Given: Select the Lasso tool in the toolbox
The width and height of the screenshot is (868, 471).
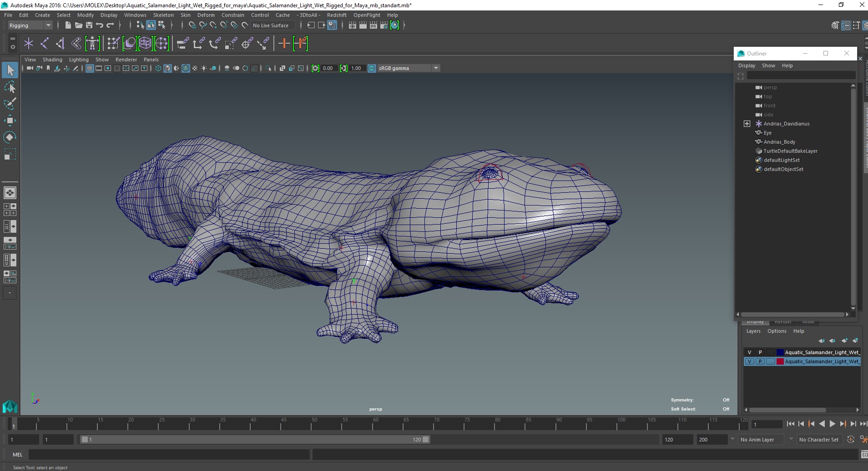Looking at the screenshot, I should coord(10,87).
